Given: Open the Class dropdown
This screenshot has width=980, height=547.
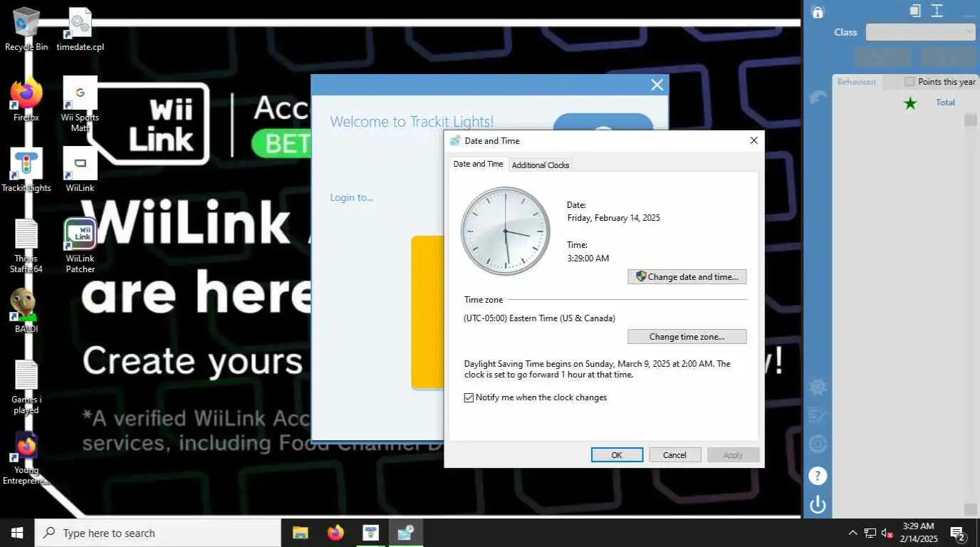Looking at the screenshot, I should coord(920,32).
